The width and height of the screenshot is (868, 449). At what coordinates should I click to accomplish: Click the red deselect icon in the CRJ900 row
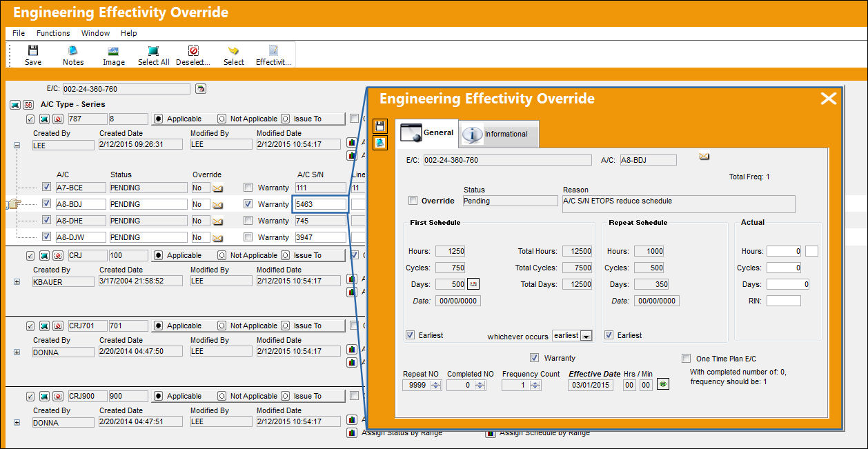coord(57,396)
